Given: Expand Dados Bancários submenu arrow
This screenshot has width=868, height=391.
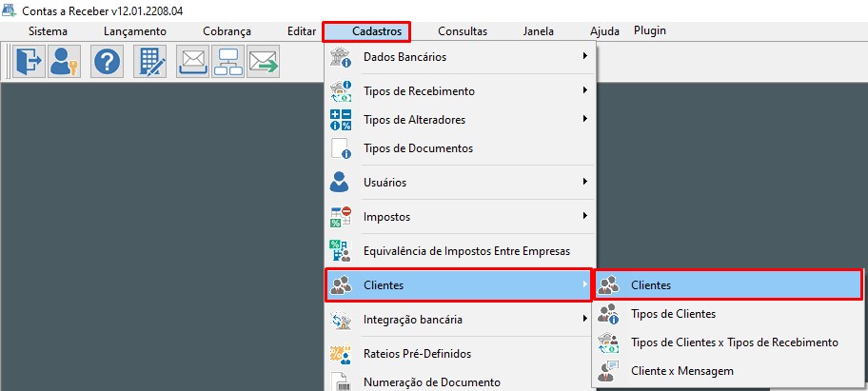Looking at the screenshot, I should 584,56.
